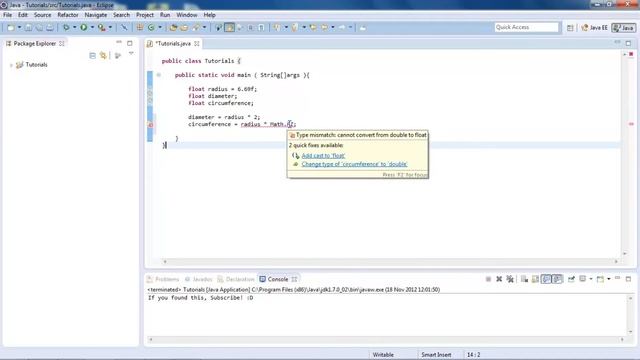Toggle Link with Editor in Package Explorer
Viewport: 640px width, 360px height.
coord(103,56)
